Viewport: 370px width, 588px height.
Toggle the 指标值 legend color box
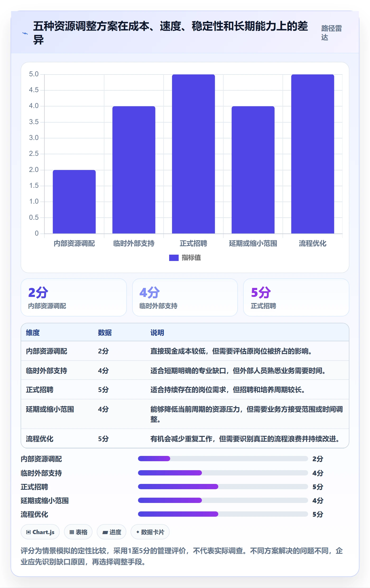174,258
